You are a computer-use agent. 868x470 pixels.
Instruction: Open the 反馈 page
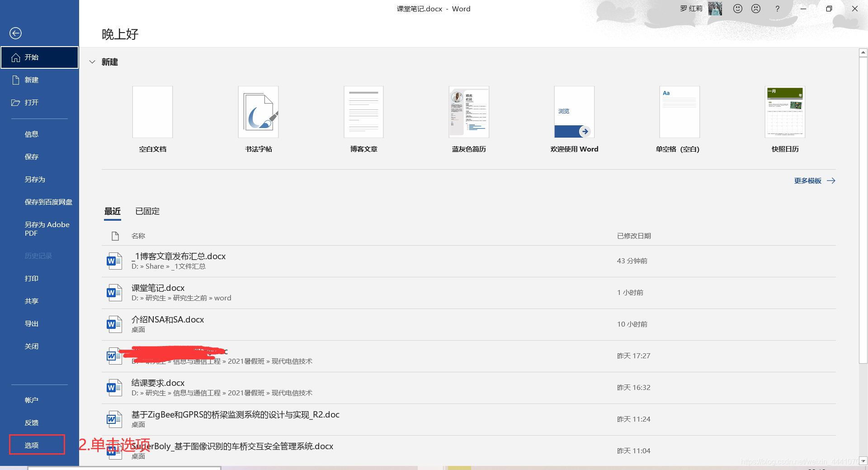39,423
